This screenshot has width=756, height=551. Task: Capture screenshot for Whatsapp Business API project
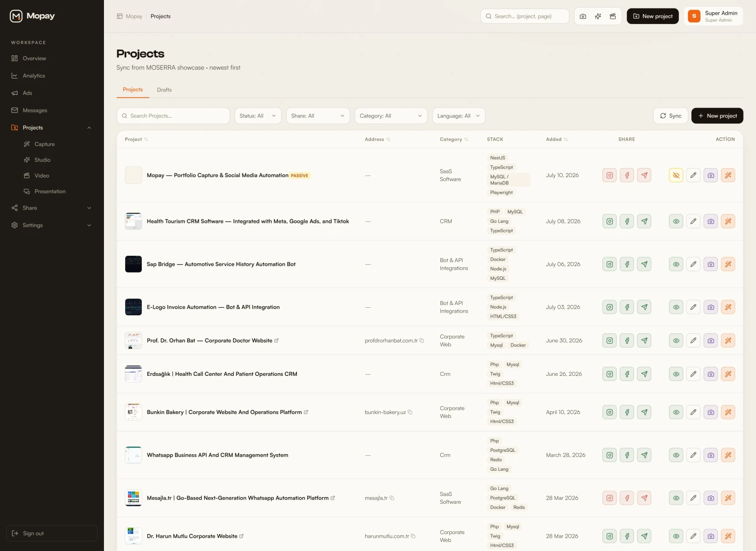(711, 455)
